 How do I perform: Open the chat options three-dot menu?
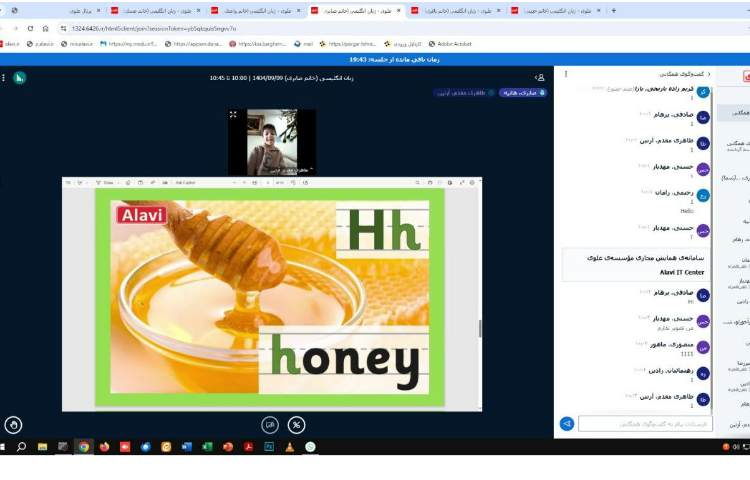tap(567, 74)
